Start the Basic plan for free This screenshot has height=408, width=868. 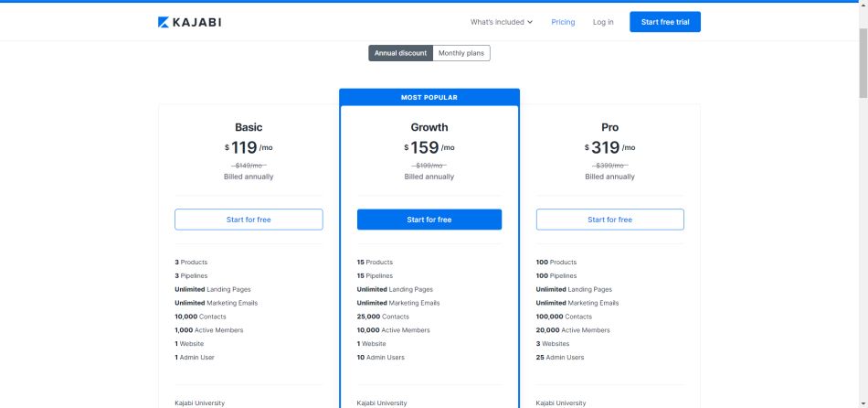249,220
